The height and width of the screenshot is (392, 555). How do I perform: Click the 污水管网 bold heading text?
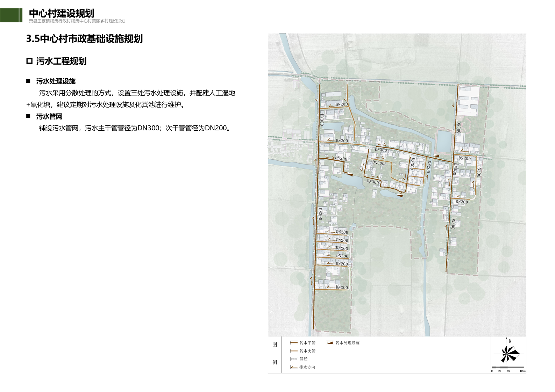[x=49, y=116]
